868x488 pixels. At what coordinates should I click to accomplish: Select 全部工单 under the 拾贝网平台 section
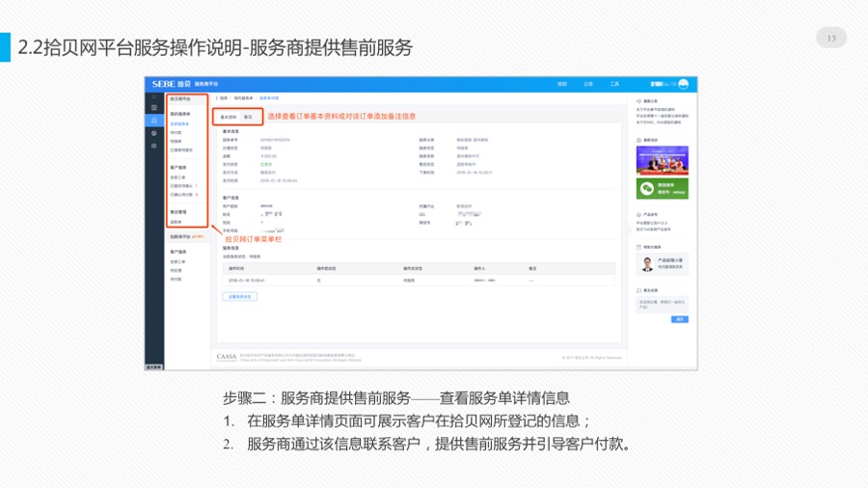(177, 177)
